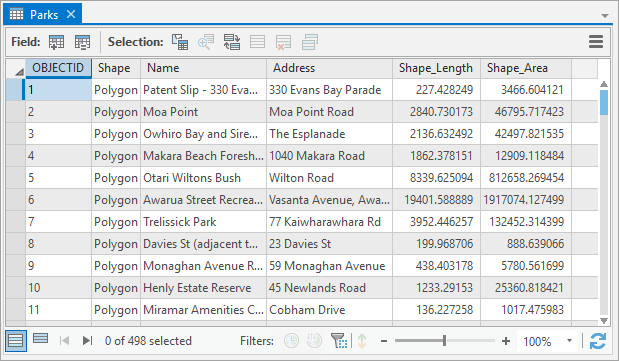The width and height of the screenshot is (619, 361).
Task: Click the Delete Selection icon
Action: pos(283,41)
